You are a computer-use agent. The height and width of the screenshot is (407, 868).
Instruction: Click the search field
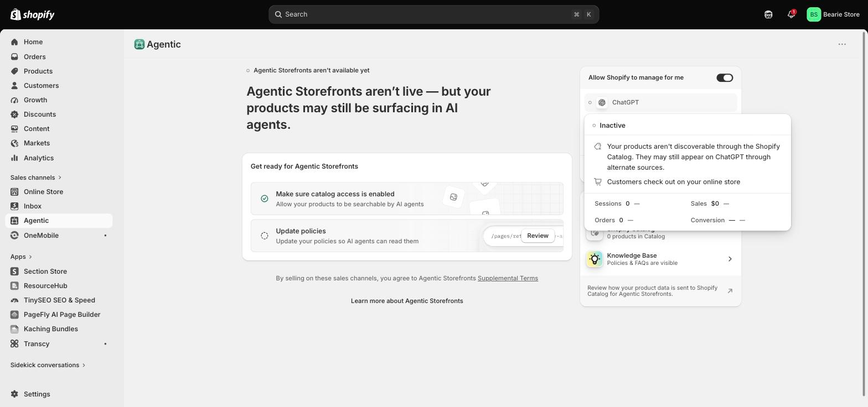[433, 14]
